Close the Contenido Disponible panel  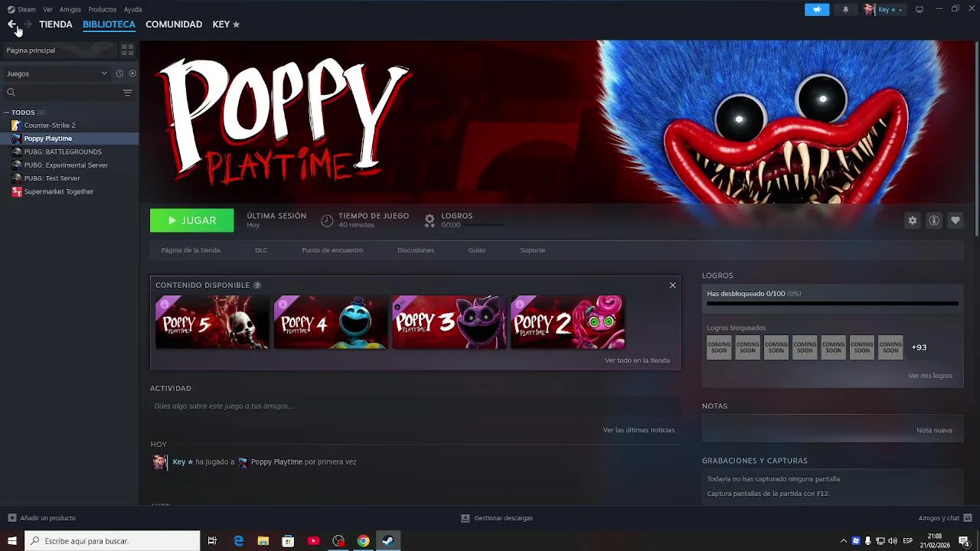(x=672, y=285)
